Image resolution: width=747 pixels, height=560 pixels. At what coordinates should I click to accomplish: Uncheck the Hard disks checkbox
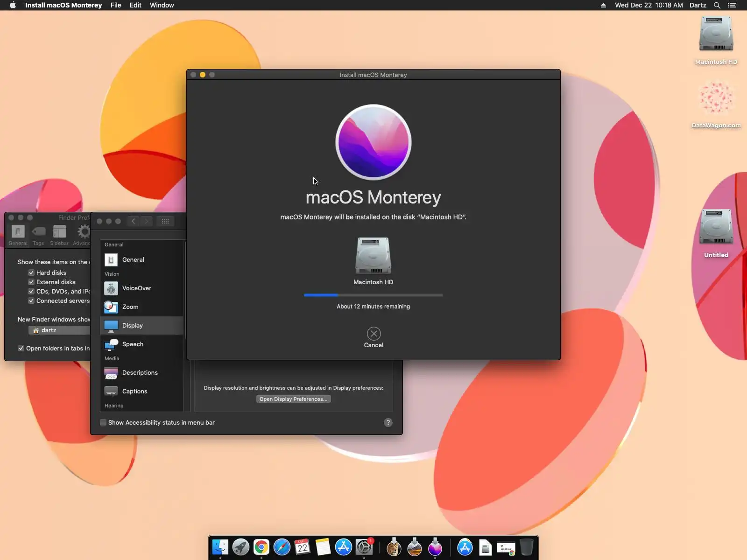(31, 273)
